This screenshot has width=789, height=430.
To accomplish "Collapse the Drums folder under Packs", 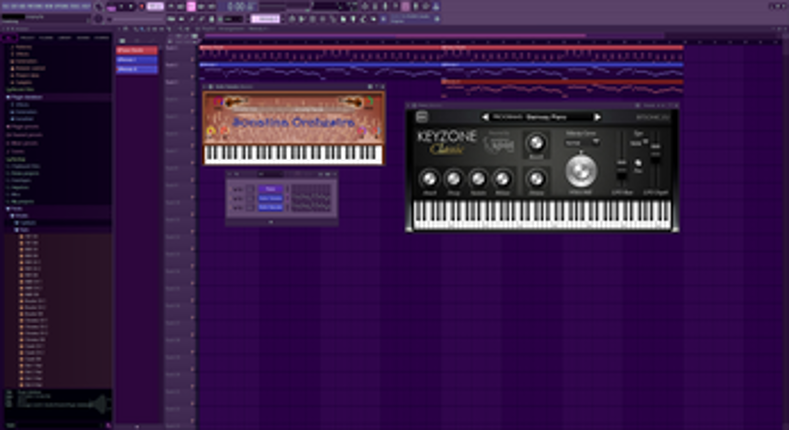I will (20, 215).
